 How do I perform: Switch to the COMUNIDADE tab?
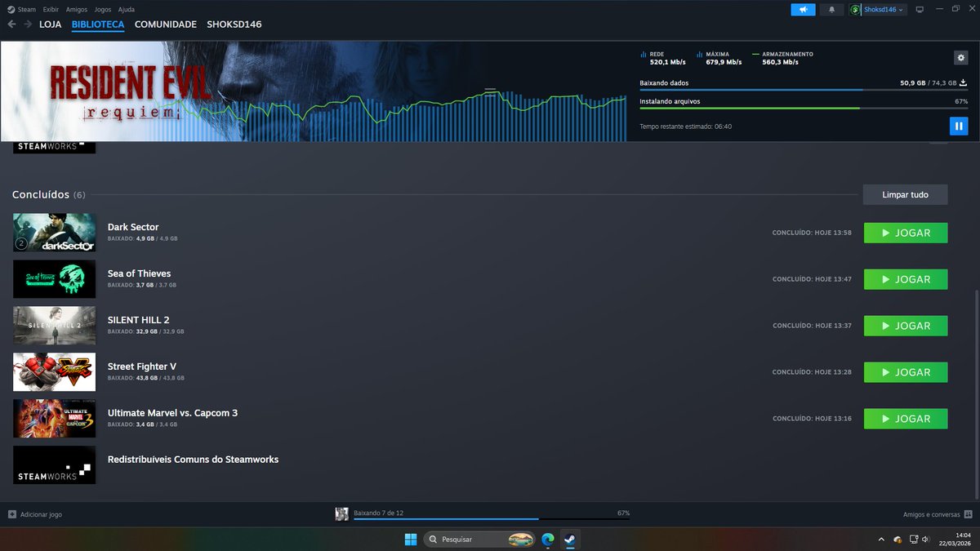coord(166,24)
